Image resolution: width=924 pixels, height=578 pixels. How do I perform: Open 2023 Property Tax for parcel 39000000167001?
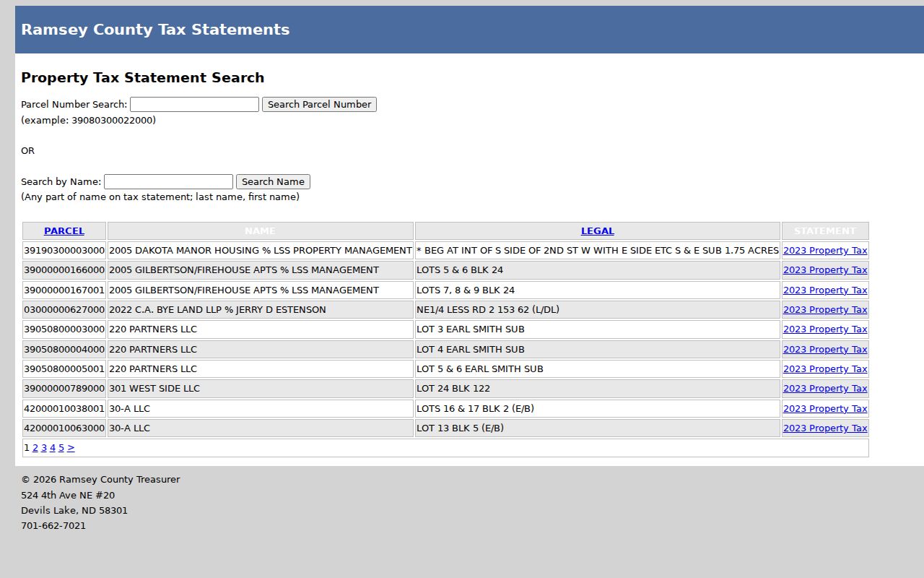coord(825,290)
